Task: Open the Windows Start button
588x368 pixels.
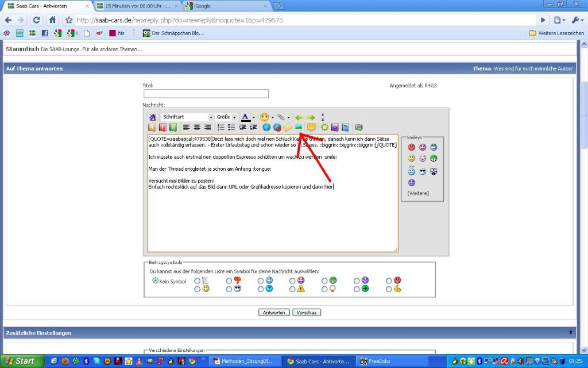Action: point(22,361)
